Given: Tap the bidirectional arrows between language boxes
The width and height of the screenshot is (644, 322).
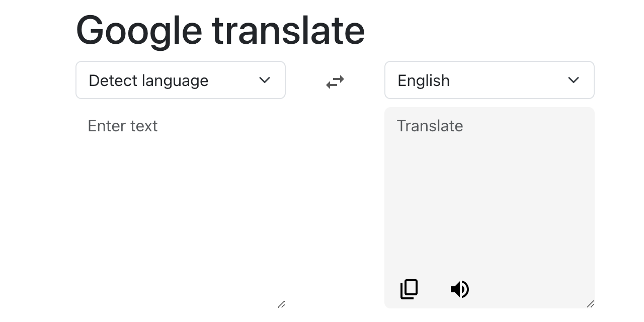Looking at the screenshot, I should [335, 82].
